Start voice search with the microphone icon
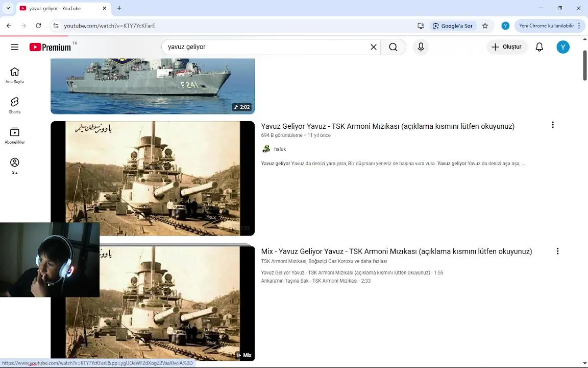588x368 pixels. [421, 47]
